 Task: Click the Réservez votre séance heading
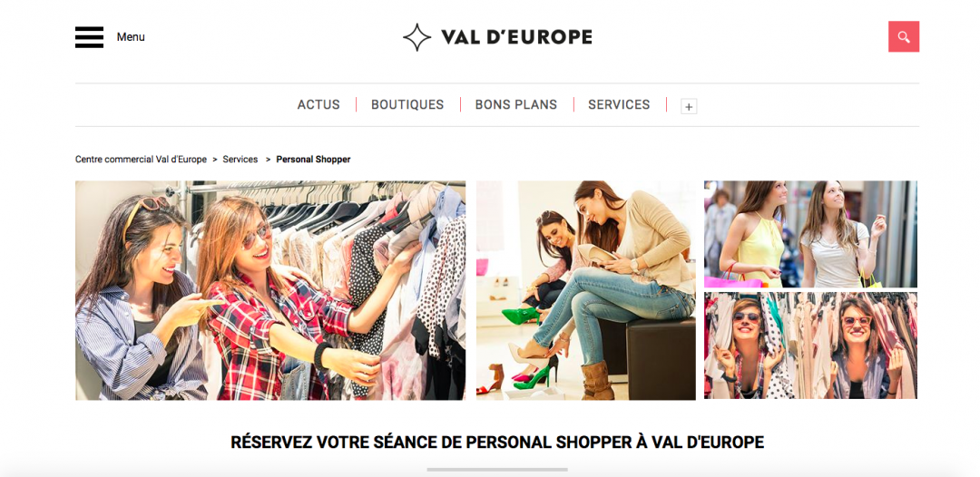point(497,442)
